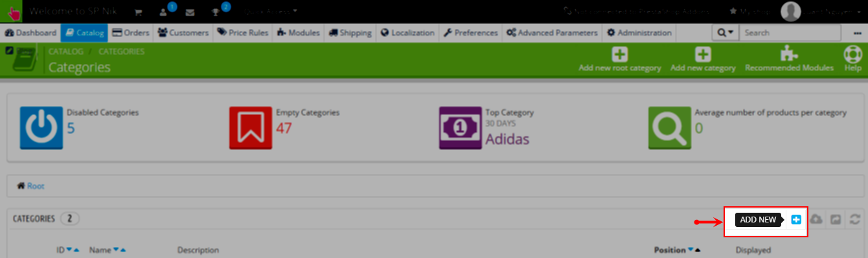
Task: Click the blue Add New plus icon
Action: (x=796, y=220)
